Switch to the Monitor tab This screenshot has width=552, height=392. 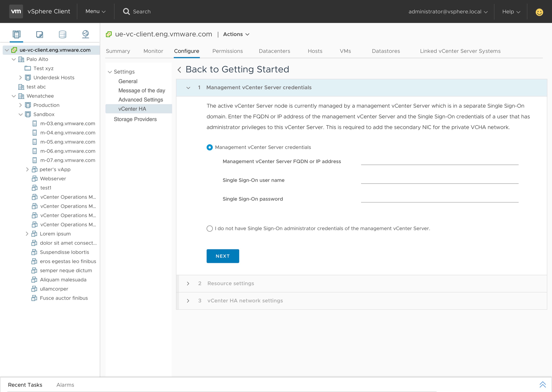[x=153, y=51]
